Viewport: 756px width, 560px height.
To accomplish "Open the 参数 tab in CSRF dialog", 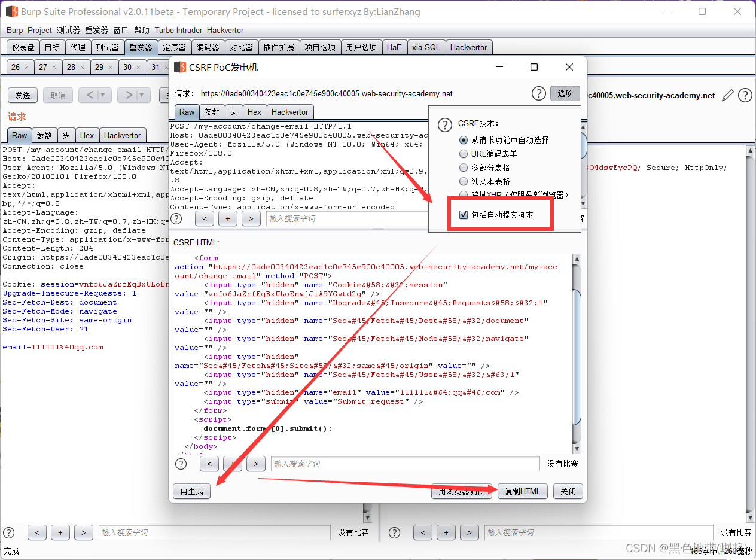I will pyautogui.click(x=212, y=112).
